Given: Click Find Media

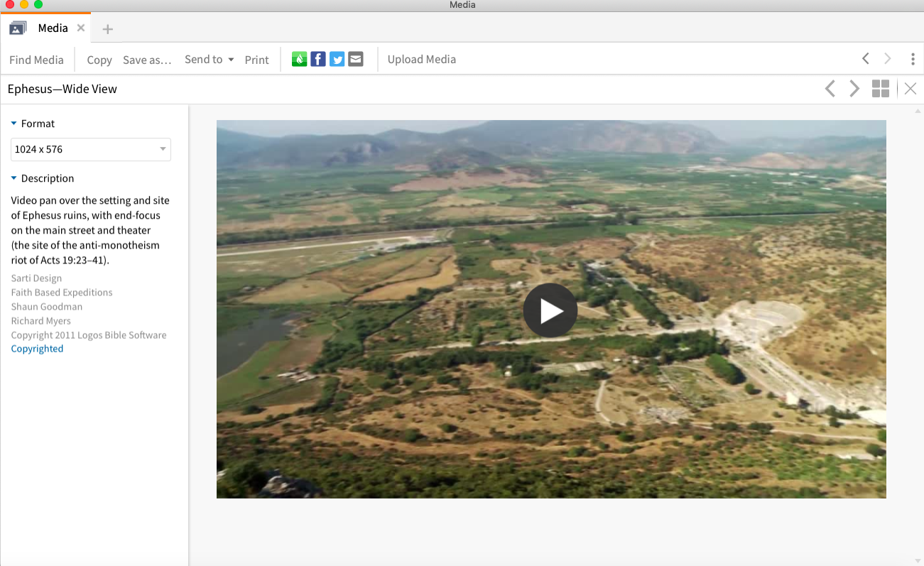Looking at the screenshot, I should [36, 60].
